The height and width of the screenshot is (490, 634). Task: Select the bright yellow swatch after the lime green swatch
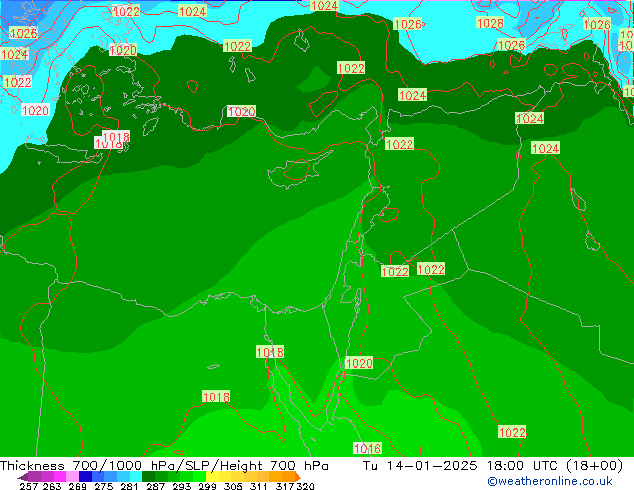212,477
